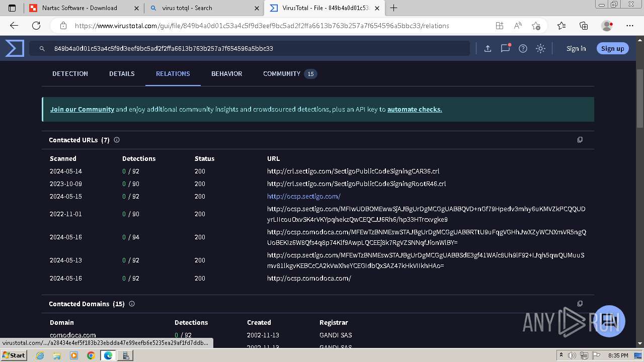Toggle the light/dark theme icon
This screenshot has width=644, height=362.
pos(540,48)
